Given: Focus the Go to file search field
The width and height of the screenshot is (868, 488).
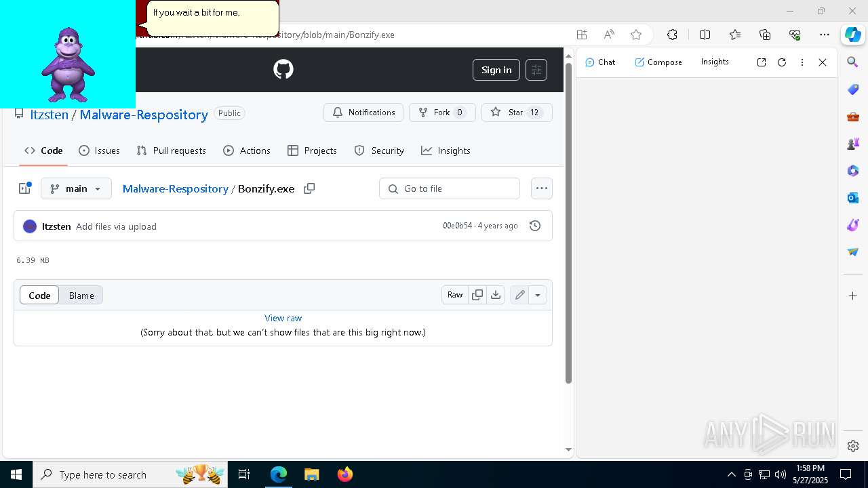Looking at the screenshot, I should pos(450,188).
